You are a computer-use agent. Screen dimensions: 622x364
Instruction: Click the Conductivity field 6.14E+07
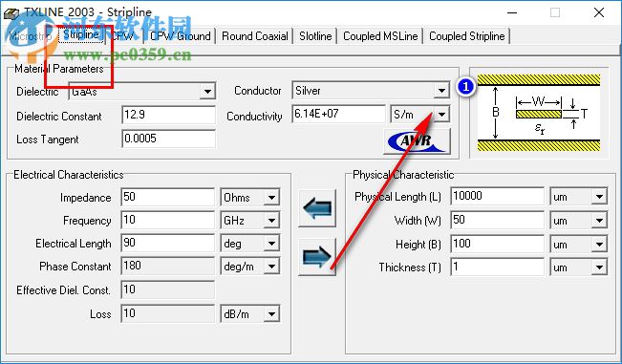[338, 115]
